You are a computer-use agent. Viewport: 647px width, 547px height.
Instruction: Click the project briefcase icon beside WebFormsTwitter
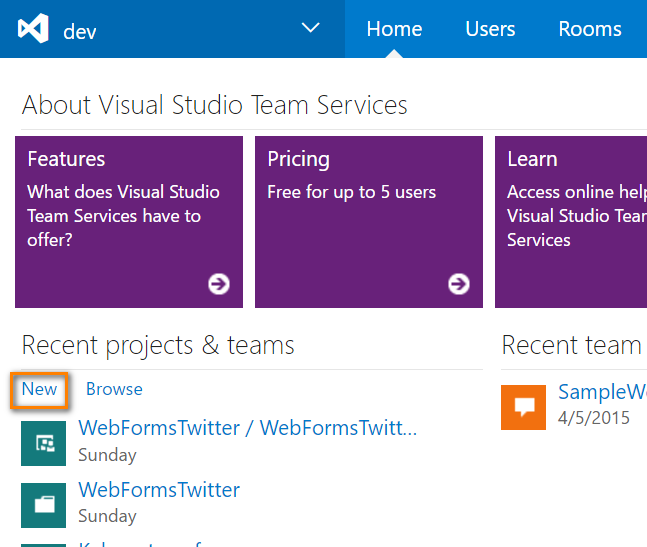pos(43,505)
